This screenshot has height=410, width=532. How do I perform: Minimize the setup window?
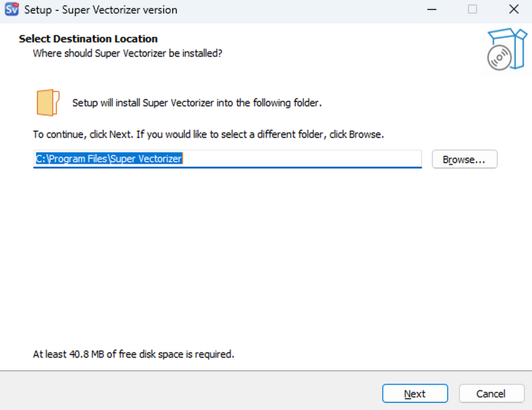click(x=432, y=9)
